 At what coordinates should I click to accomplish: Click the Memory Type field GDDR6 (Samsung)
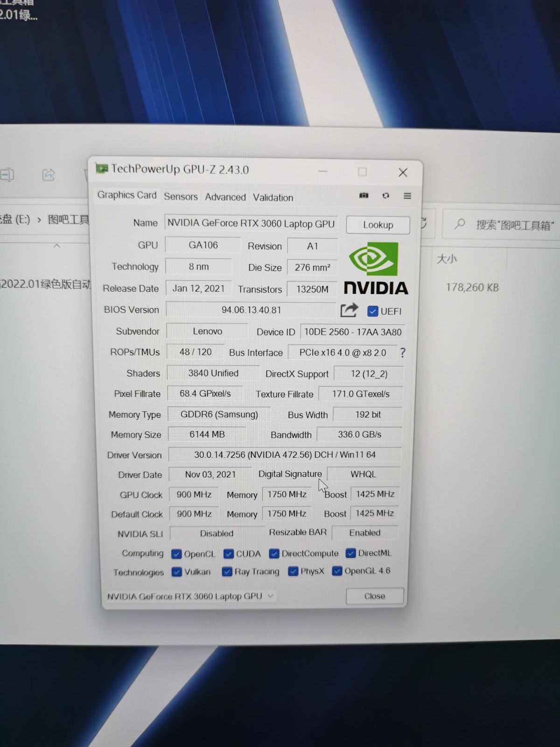click(x=219, y=414)
